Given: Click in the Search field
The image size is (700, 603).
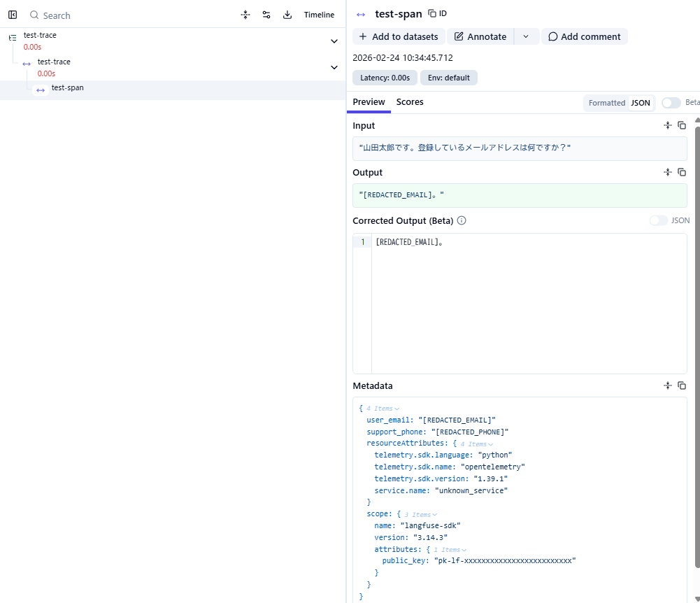Looking at the screenshot, I should [126, 15].
